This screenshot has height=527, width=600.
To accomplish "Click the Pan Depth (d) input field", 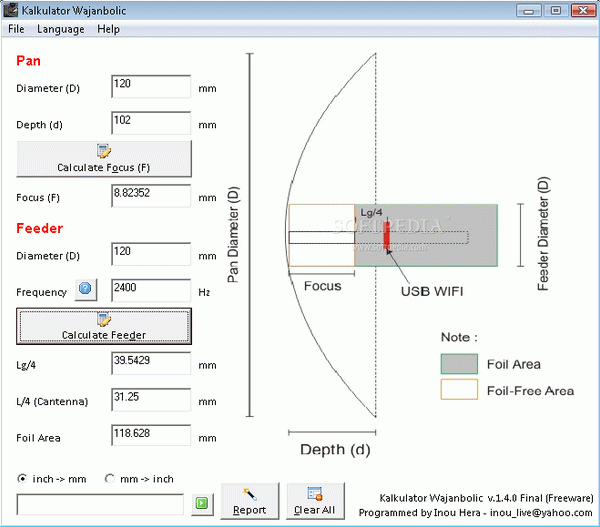I will (x=150, y=124).
